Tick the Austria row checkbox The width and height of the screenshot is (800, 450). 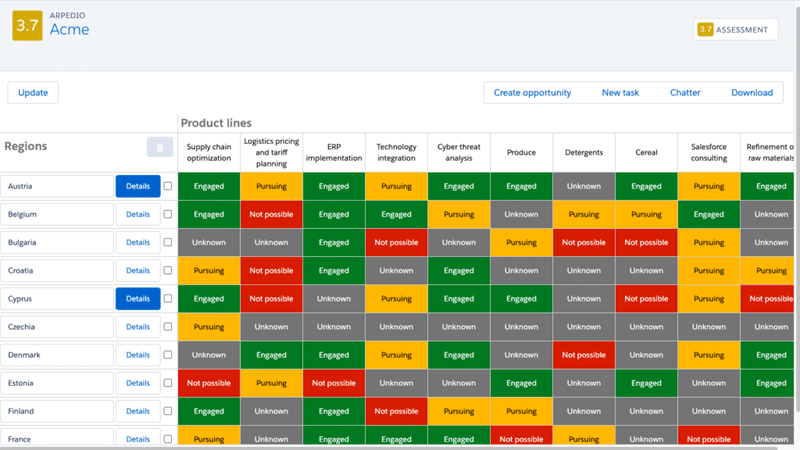click(168, 186)
